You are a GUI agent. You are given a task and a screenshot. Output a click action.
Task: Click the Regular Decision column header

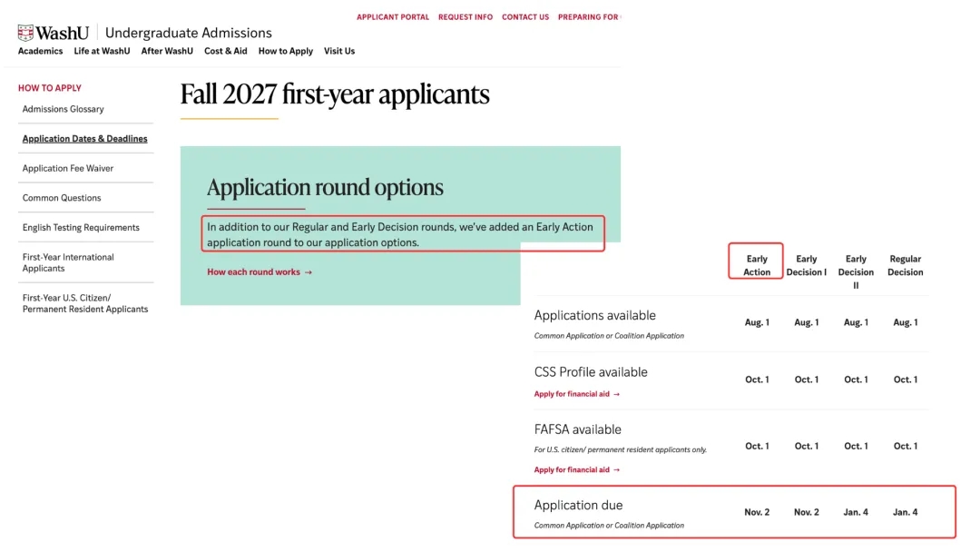905,265
